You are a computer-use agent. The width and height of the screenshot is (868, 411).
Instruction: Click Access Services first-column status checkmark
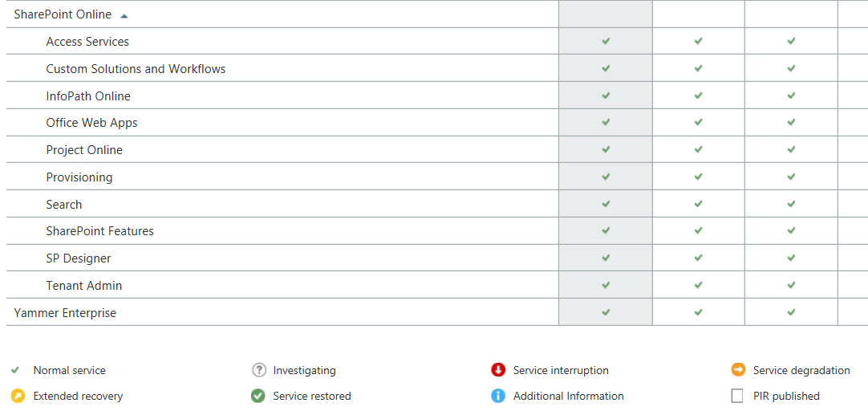tap(606, 41)
